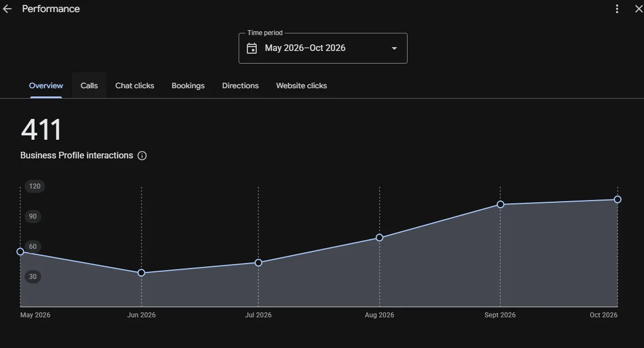Click the Jul 2026 axis label
This screenshot has height=348, width=644.
(x=258, y=315)
